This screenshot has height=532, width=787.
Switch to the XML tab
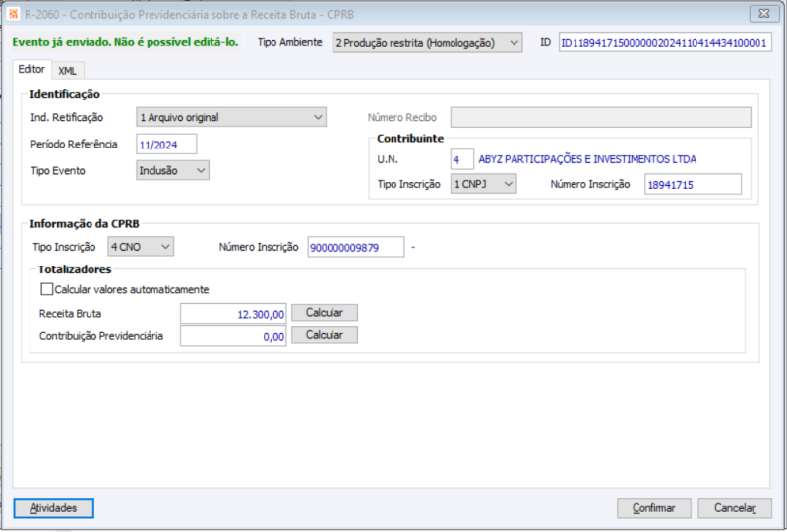[67, 71]
